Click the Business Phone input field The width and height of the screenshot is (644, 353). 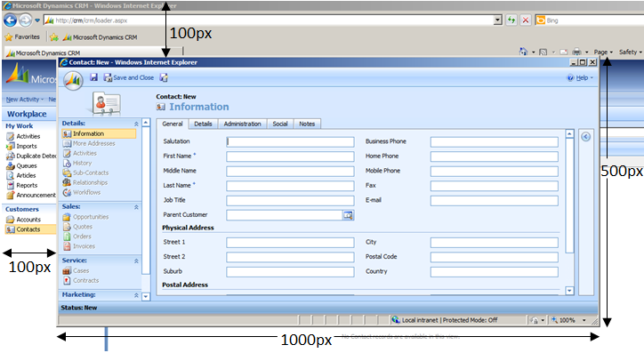pyautogui.click(x=494, y=142)
